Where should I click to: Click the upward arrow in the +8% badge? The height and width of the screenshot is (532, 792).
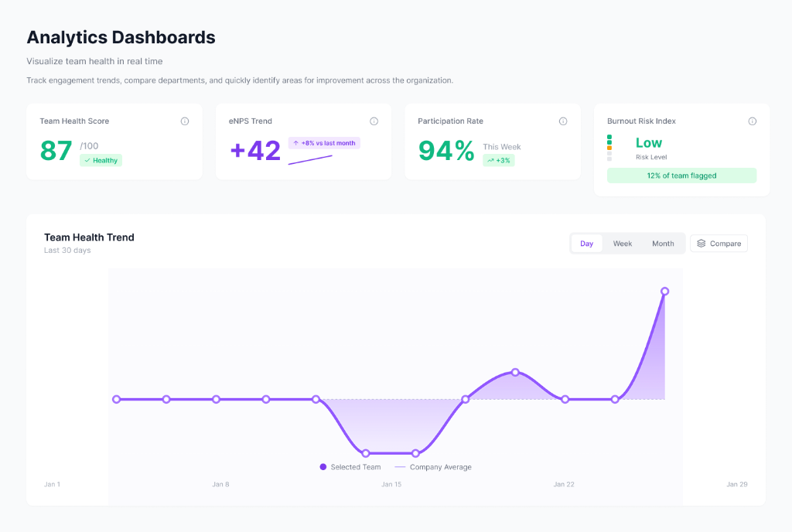[x=296, y=143]
